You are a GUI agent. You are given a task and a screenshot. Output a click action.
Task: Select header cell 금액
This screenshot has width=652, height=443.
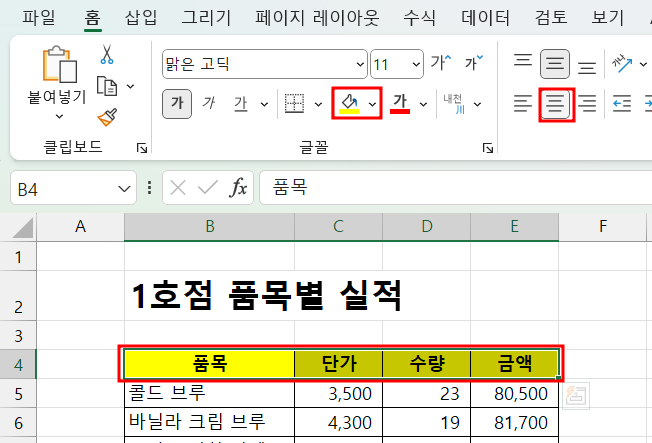tap(514, 364)
